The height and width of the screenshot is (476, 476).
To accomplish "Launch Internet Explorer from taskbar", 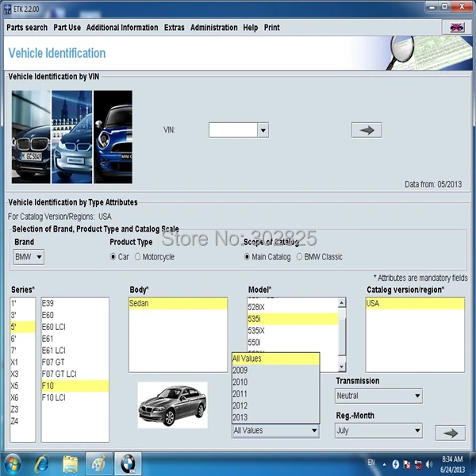I will (41, 464).
